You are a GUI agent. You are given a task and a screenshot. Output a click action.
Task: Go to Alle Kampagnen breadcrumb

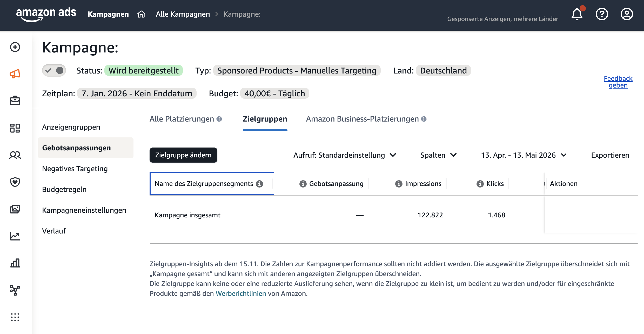coord(183,14)
